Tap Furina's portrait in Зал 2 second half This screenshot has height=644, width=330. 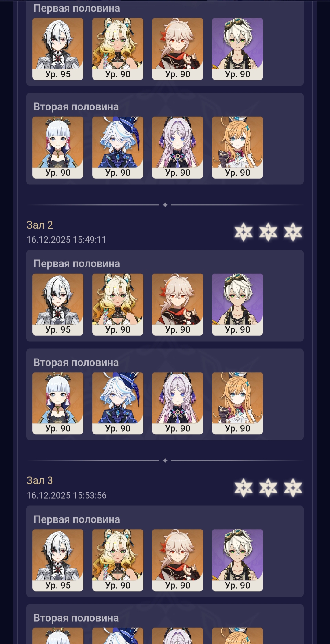point(118,403)
